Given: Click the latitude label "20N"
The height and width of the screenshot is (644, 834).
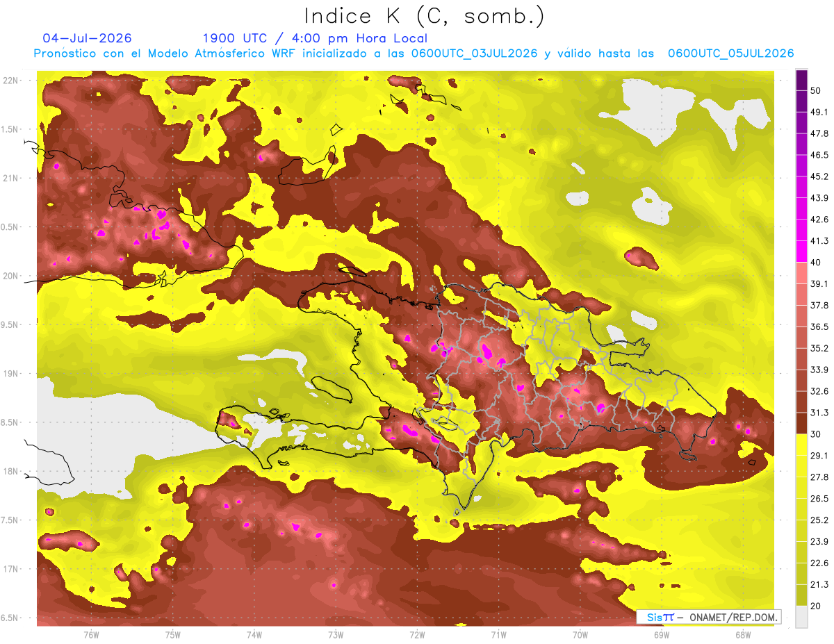Looking at the screenshot, I should tap(10, 276).
